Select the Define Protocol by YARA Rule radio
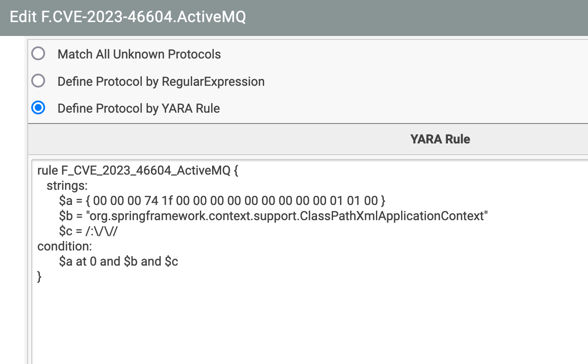This screenshot has width=588, height=364. point(38,107)
